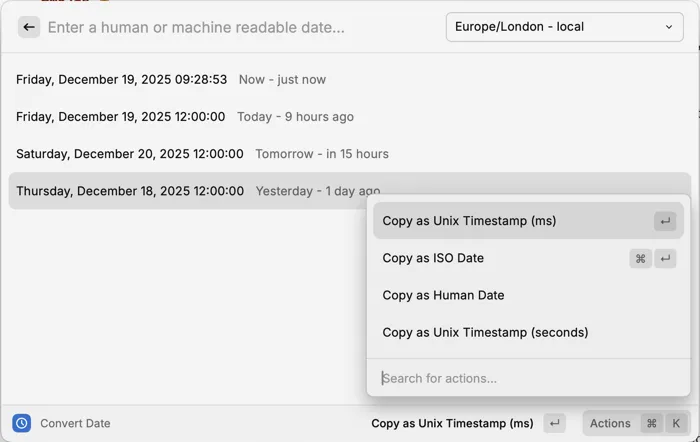Click the K key icon next to Actions
This screenshot has height=442, width=700.
click(x=676, y=423)
